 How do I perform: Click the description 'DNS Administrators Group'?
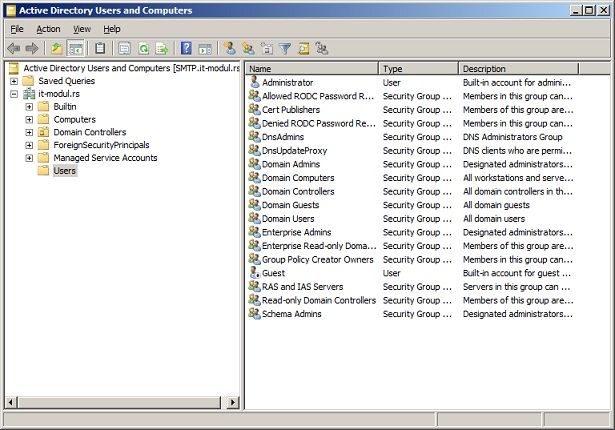pos(512,137)
